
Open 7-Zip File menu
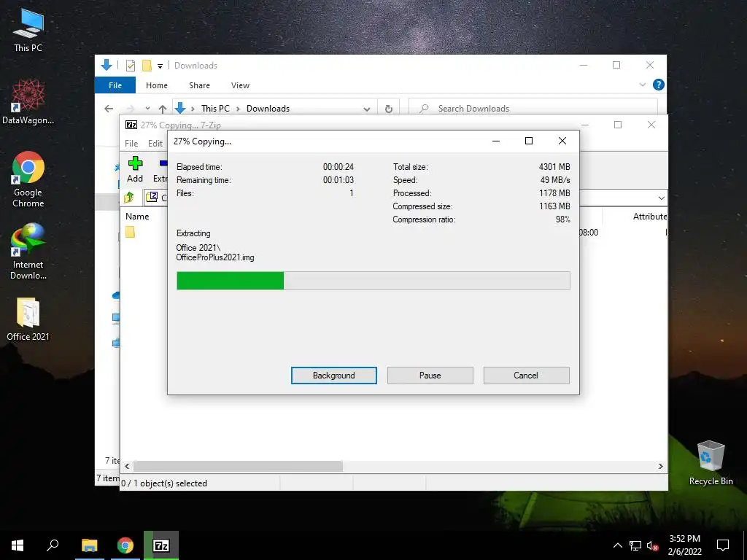pyautogui.click(x=131, y=144)
